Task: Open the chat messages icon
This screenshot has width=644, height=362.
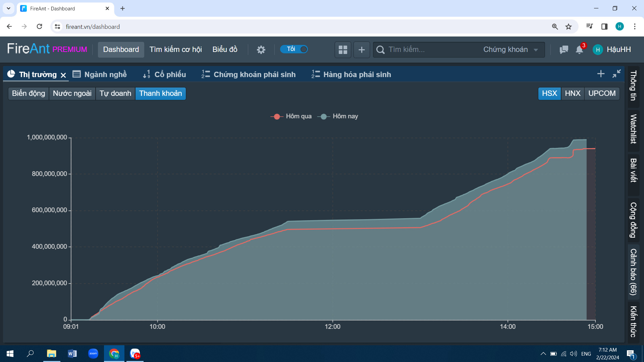Action: [x=564, y=50]
